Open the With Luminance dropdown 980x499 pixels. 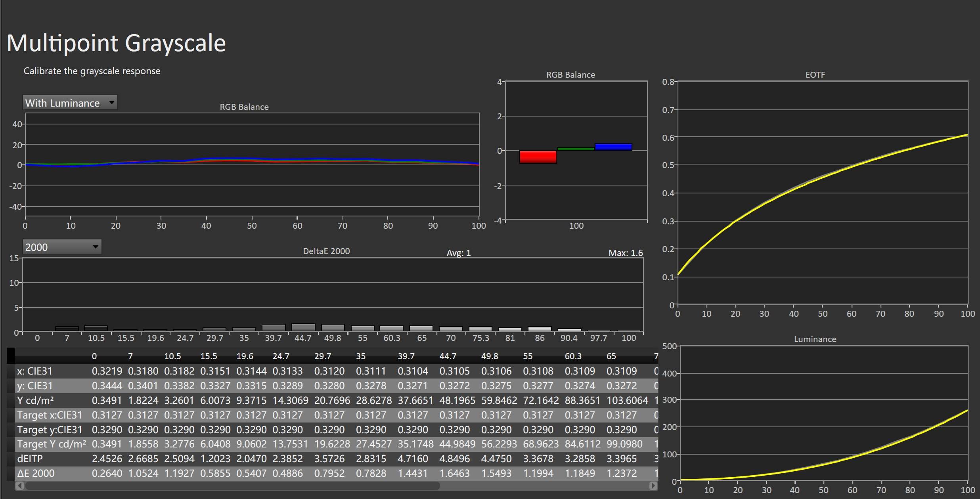(x=70, y=103)
